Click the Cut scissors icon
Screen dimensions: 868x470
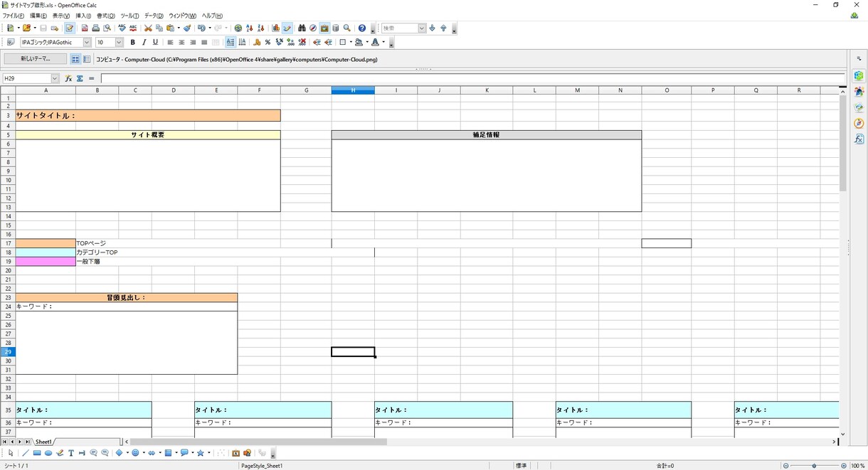148,28
